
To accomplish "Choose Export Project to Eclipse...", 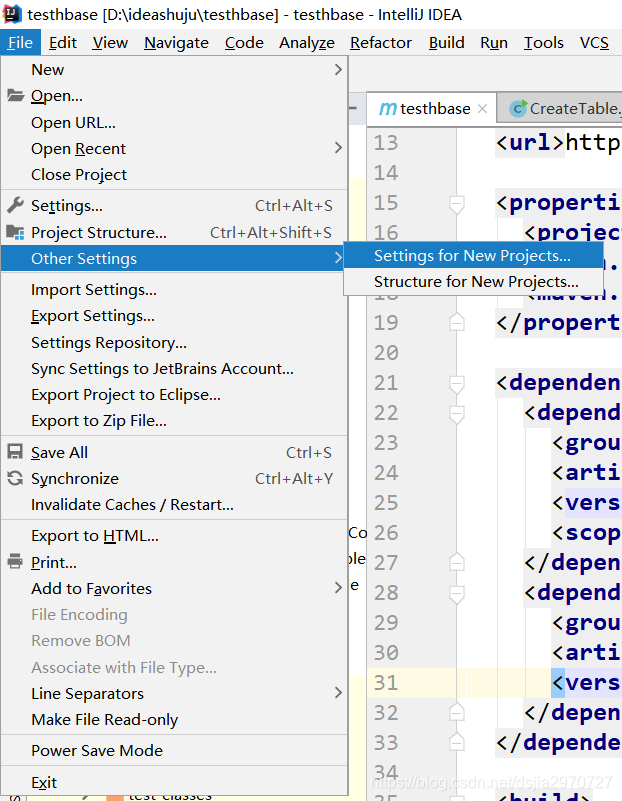I will [x=174, y=394].
